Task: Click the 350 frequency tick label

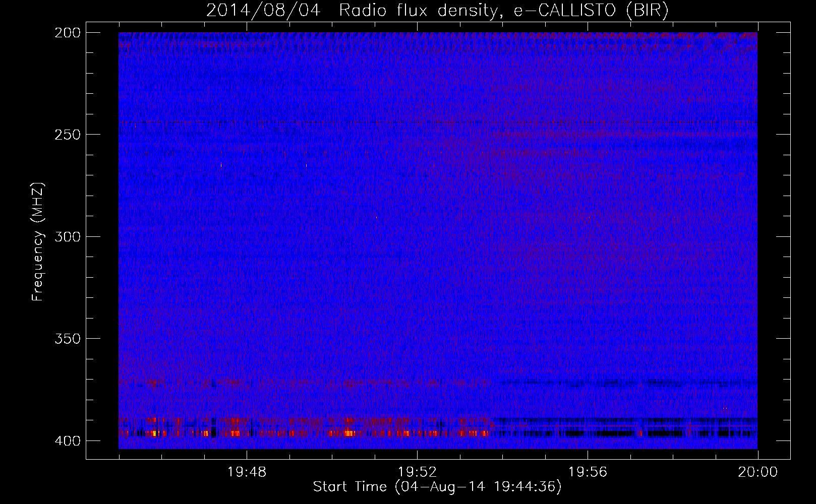Action: tap(68, 339)
